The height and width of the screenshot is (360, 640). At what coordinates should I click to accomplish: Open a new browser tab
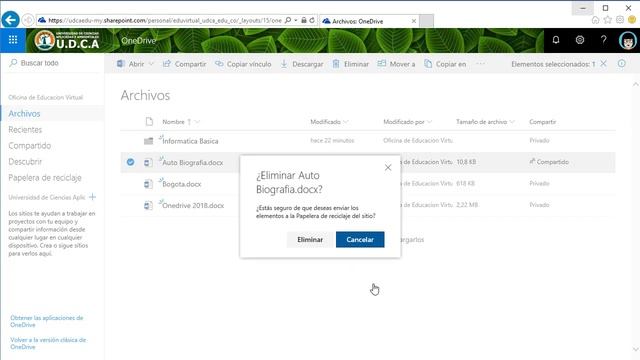[x=427, y=21]
